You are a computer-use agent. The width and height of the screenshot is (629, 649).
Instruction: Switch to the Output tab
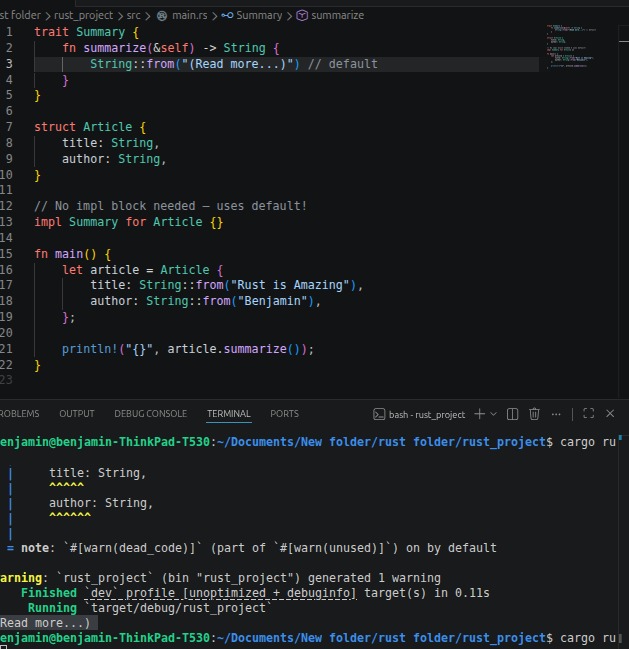pos(77,414)
